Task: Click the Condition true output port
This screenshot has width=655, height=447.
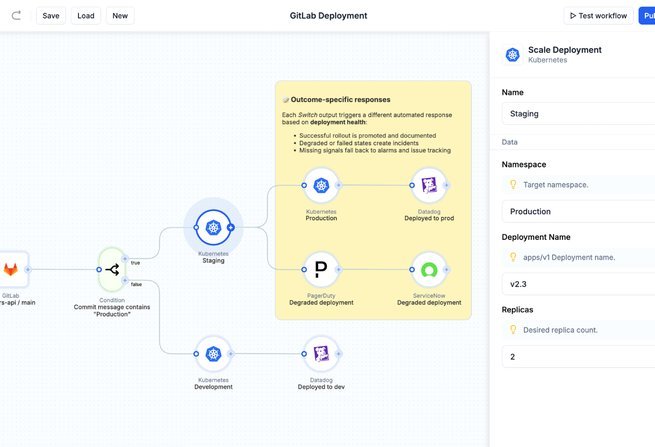Action: click(x=124, y=259)
